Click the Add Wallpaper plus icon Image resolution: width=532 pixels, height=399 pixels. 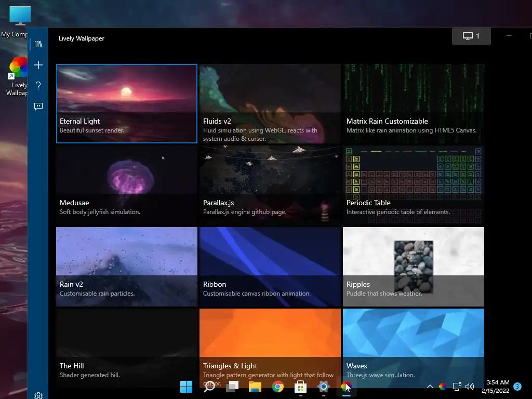[38, 65]
